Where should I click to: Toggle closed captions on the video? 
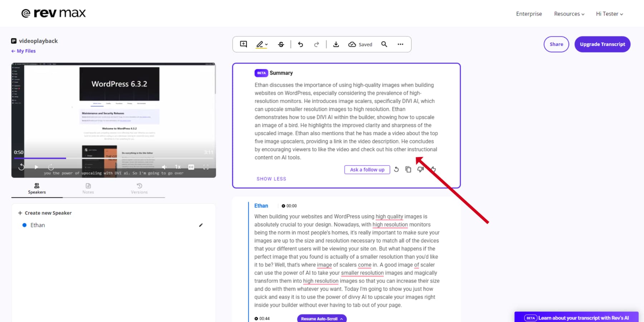click(191, 167)
